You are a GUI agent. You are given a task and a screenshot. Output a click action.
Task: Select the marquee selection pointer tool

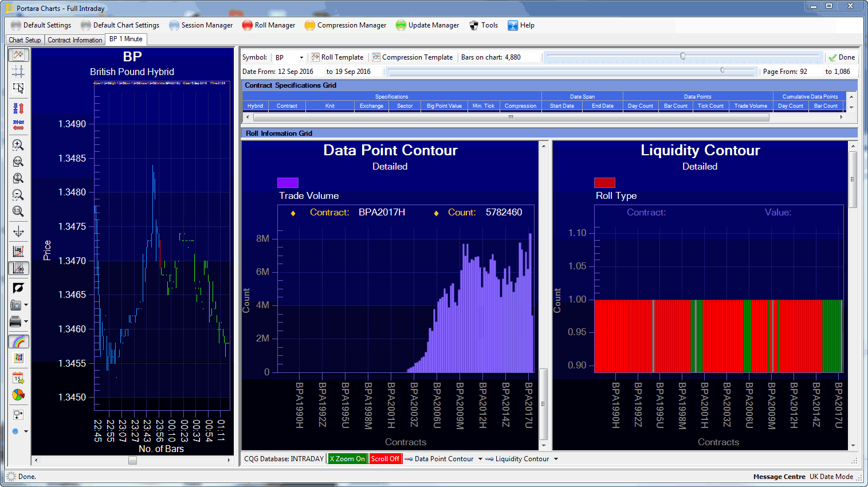pyautogui.click(x=18, y=88)
